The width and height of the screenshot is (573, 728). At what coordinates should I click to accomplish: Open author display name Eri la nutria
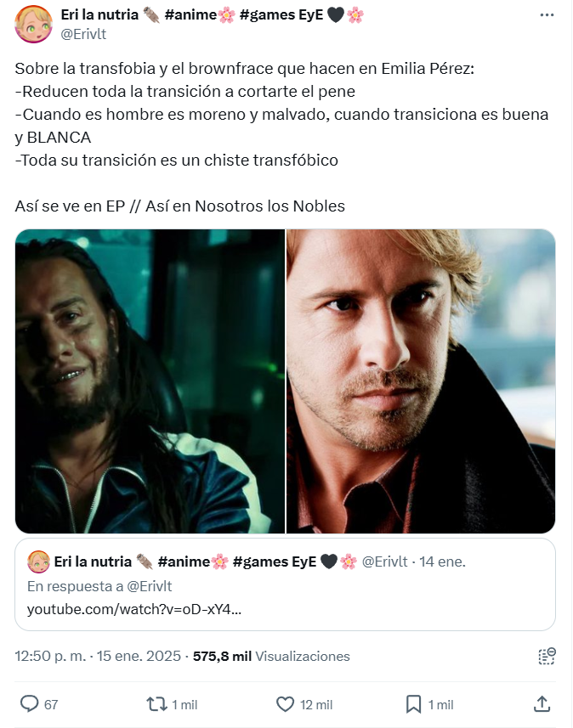(x=99, y=14)
